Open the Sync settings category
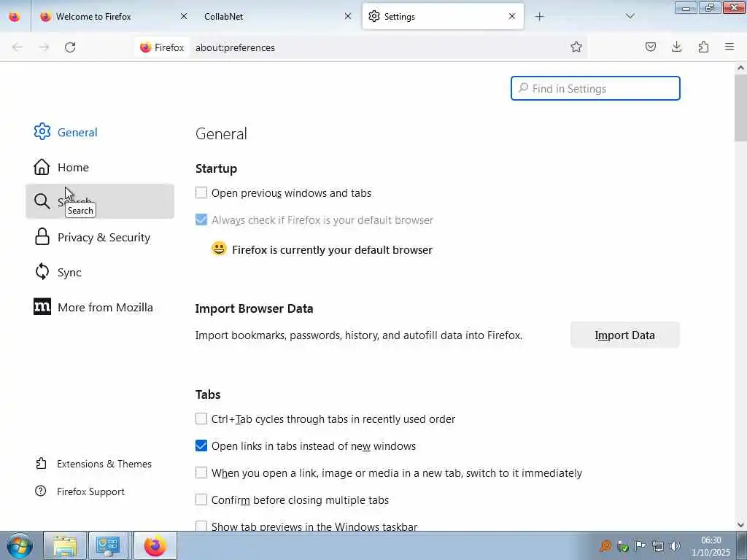 [x=99, y=272]
